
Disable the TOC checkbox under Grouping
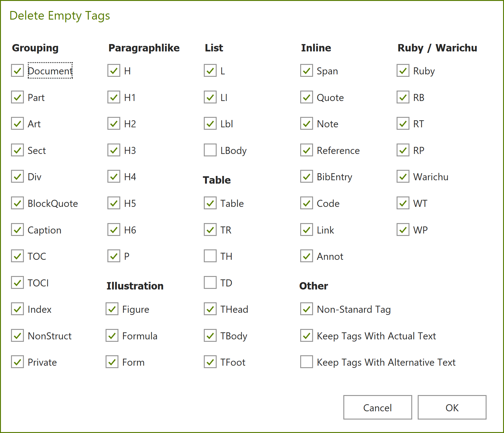pos(17,256)
